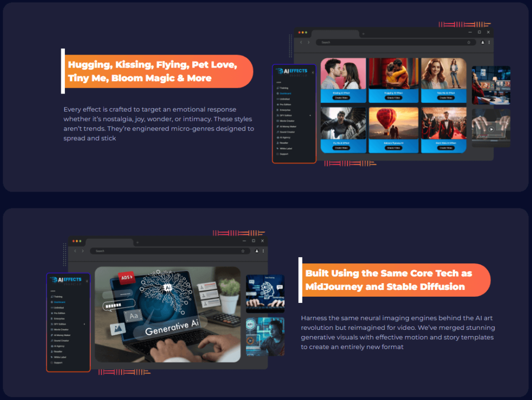Expand DFY Edition submenu in bottom sidebar
Screen dimensions: 532x400
pos(84,324)
